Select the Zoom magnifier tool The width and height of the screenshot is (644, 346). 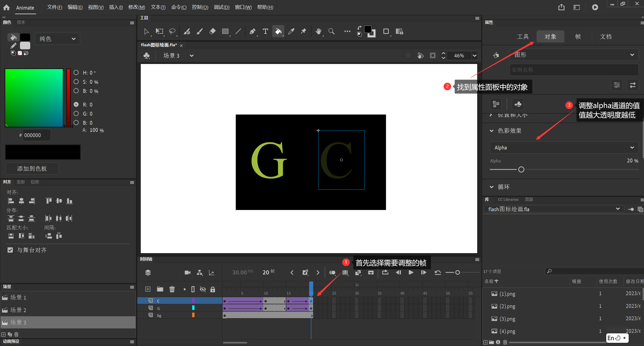(x=331, y=31)
